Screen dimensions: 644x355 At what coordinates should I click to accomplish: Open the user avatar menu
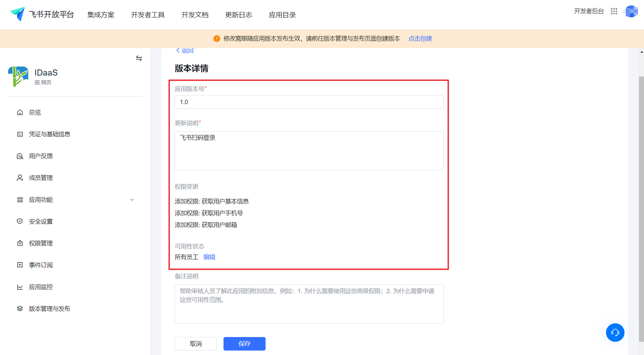point(631,11)
